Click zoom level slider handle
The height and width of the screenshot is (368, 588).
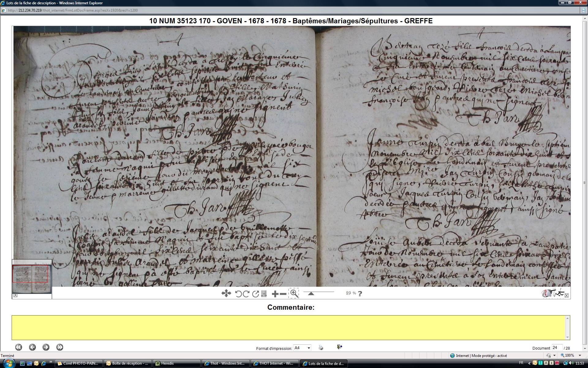311,293
